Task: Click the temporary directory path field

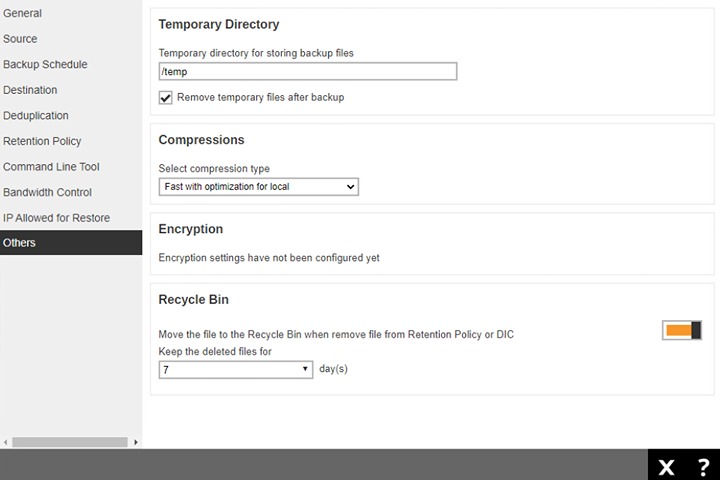Action: (307, 71)
